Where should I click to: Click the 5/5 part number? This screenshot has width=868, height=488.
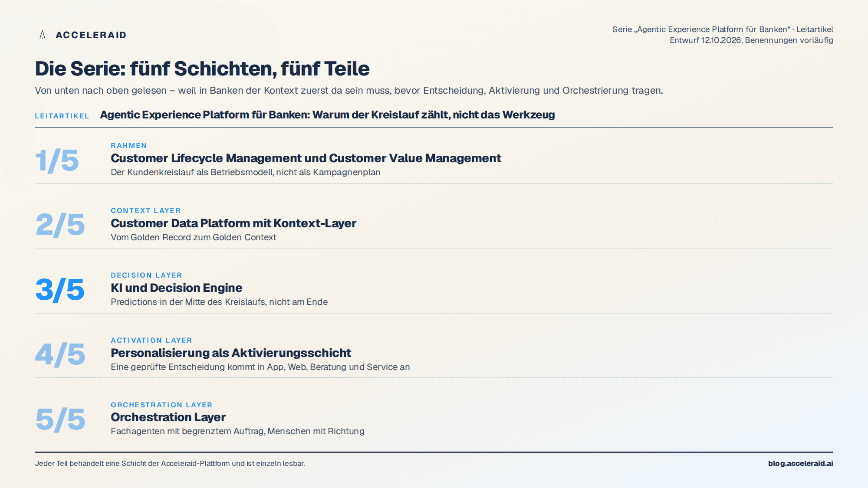(60, 419)
